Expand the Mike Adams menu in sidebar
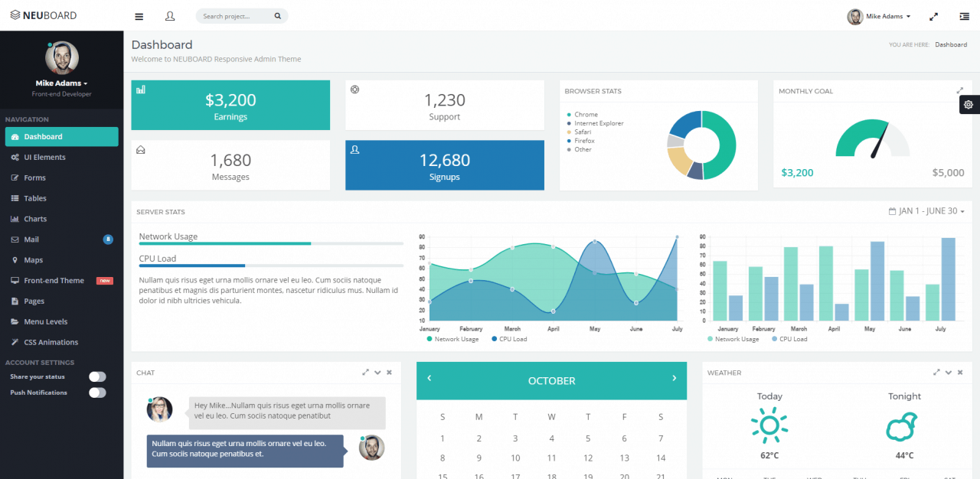The height and width of the screenshot is (479, 980). point(61,83)
